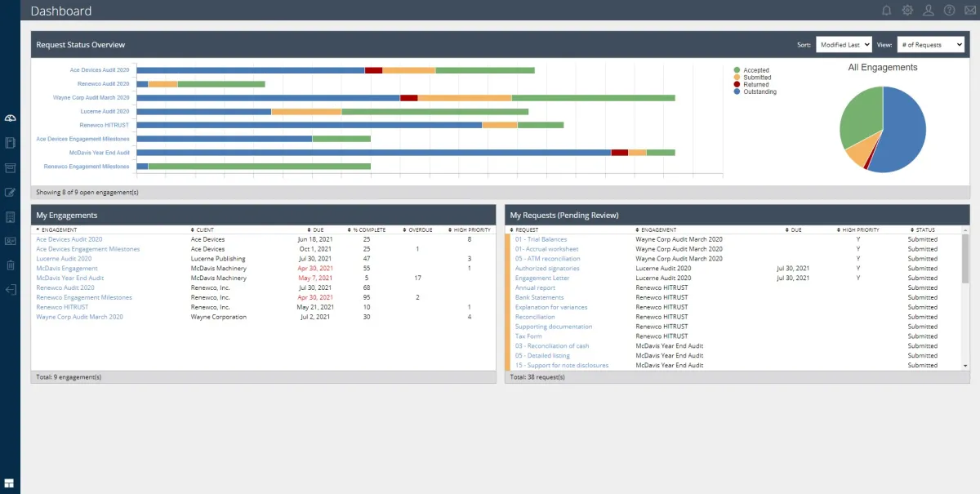Open the Bank Statements request
Image resolution: width=980 pixels, height=494 pixels.
pos(539,297)
